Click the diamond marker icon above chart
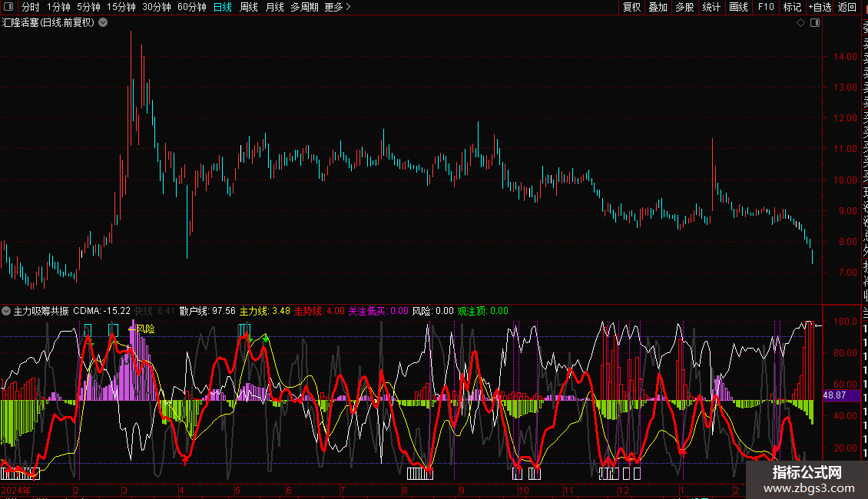The height and width of the screenshot is (499, 868). click(x=800, y=23)
